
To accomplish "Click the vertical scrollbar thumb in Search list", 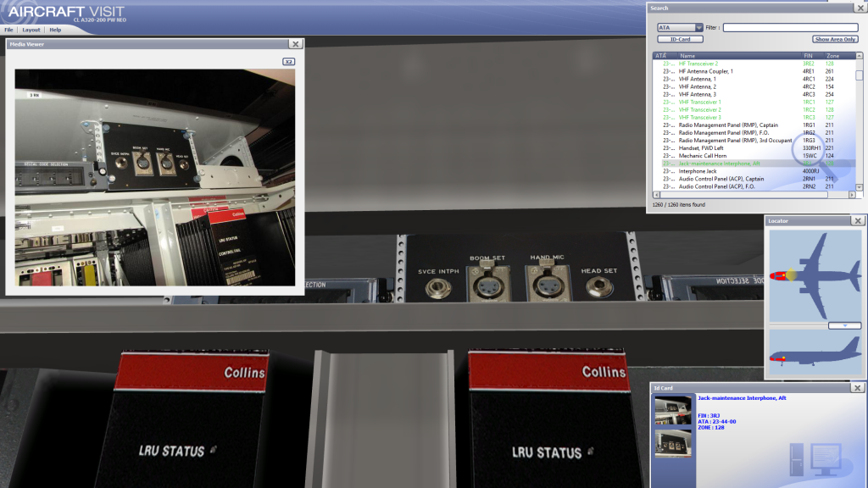I will click(x=860, y=75).
